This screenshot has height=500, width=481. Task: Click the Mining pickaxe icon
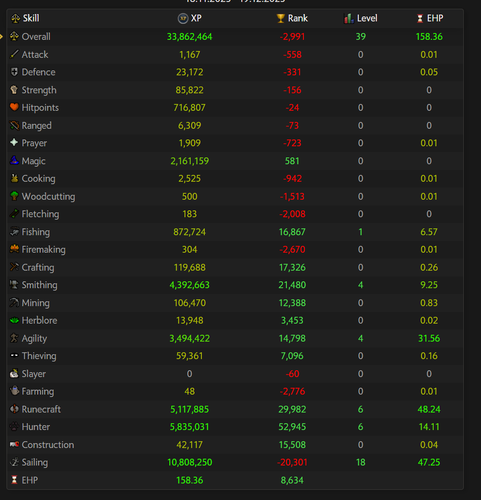click(14, 302)
